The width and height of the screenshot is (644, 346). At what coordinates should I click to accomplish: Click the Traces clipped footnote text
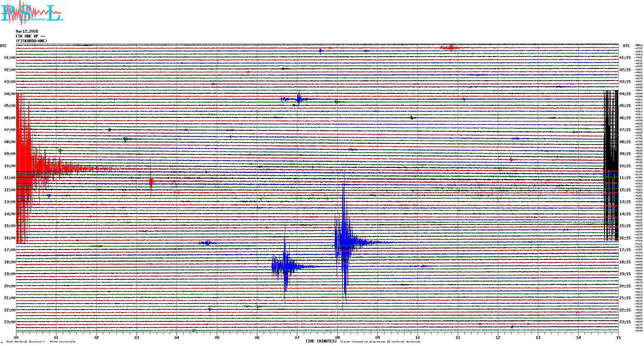(x=380, y=342)
